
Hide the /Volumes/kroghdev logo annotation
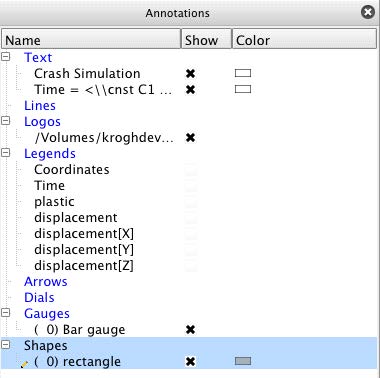click(190, 137)
